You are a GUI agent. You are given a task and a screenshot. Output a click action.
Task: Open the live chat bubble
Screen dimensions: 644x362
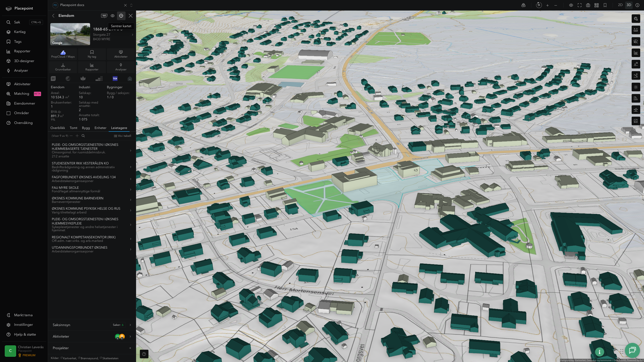coord(632,350)
